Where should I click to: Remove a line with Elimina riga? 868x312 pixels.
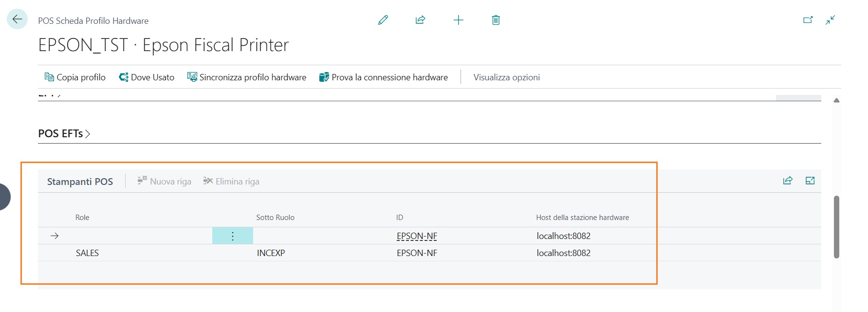click(231, 181)
